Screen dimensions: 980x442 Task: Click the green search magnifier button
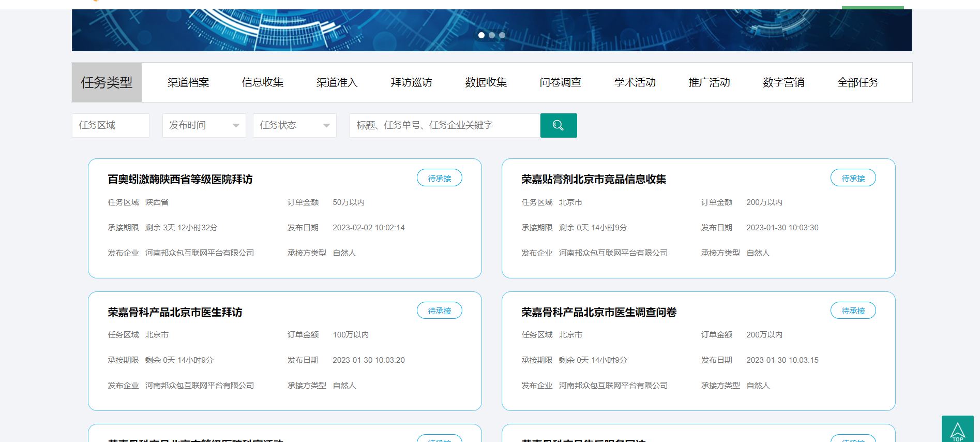[x=559, y=125]
